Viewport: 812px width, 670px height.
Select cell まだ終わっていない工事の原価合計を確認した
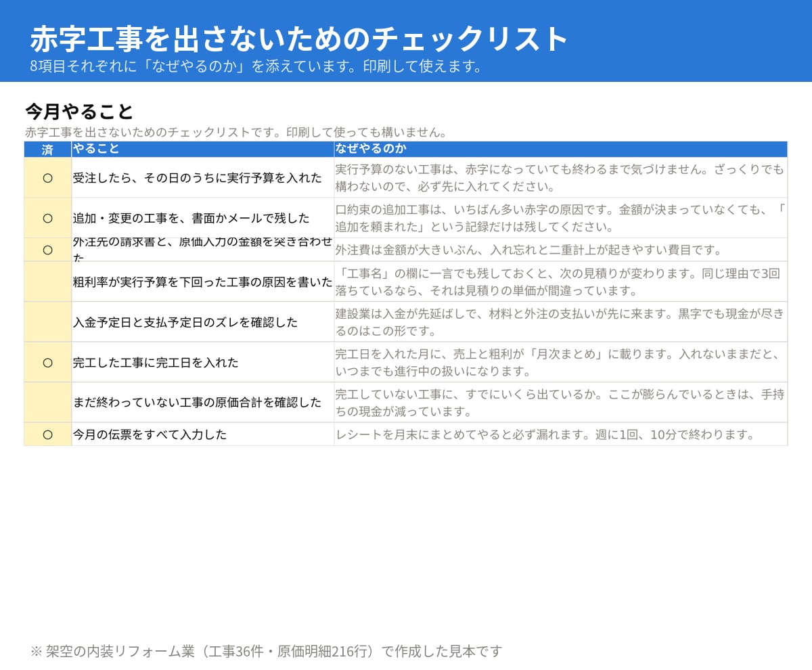(203, 403)
